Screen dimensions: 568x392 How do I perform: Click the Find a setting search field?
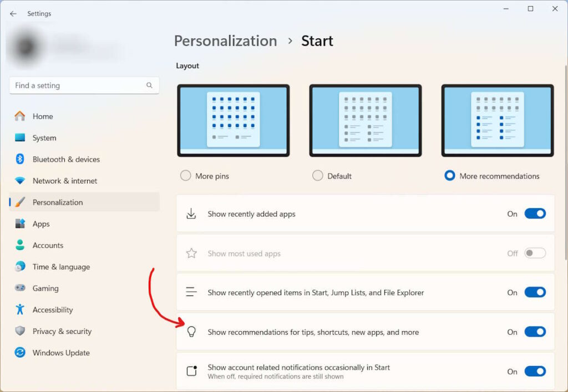[x=84, y=85]
